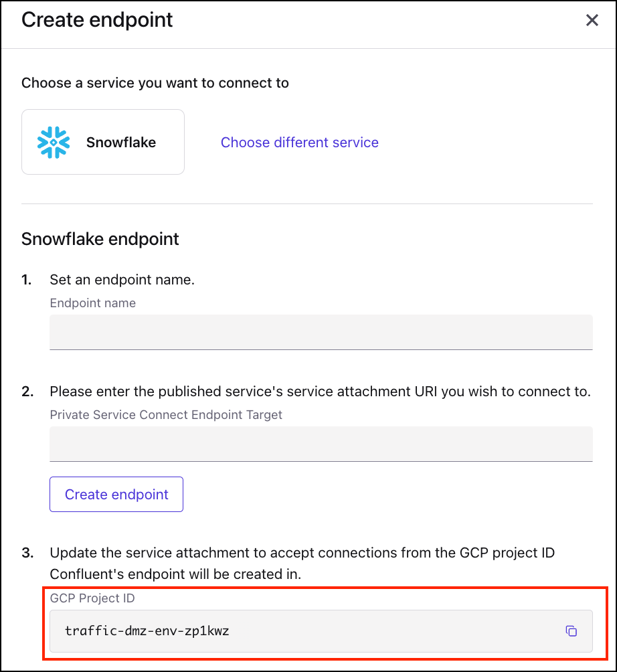The image size is (617, 672).
Task: Click the Private Service Connect Endpoint Target label
Action: pos(166,415)
